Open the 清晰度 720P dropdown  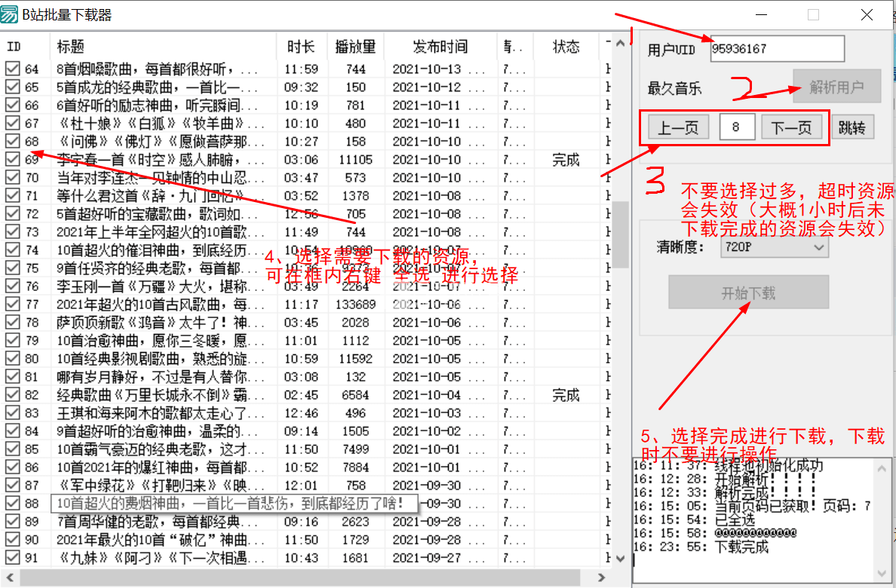pyautogui.click(x=775, y=247)
